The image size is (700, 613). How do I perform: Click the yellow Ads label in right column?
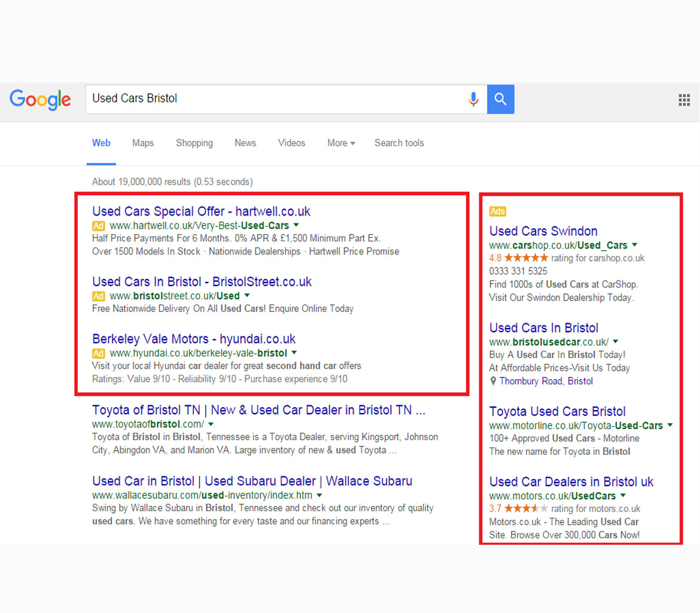coord(497,211)
